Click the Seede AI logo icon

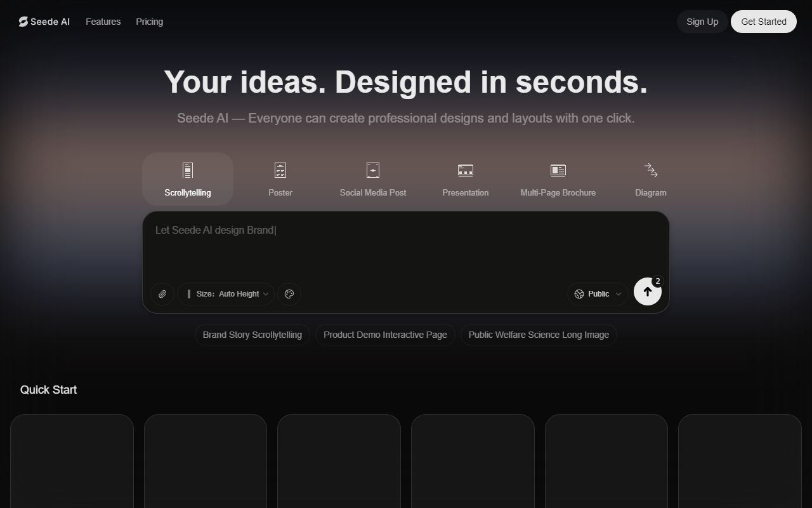click(23, 21)
